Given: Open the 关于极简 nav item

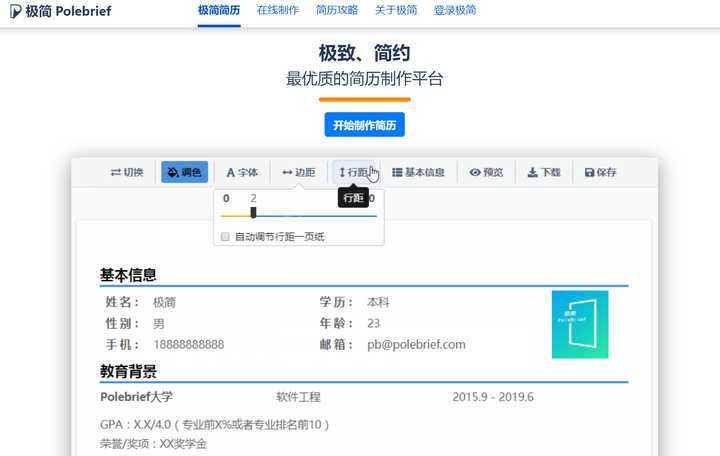Looking at the screenshot, I should click(x=396, y=10).
